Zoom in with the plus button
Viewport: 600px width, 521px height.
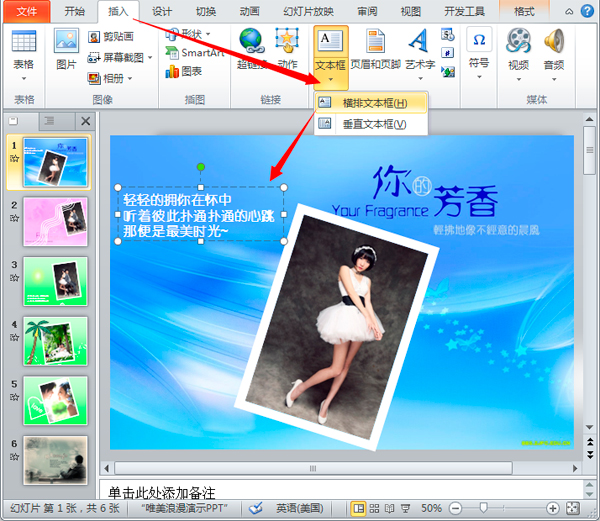[x=552, y=508]
